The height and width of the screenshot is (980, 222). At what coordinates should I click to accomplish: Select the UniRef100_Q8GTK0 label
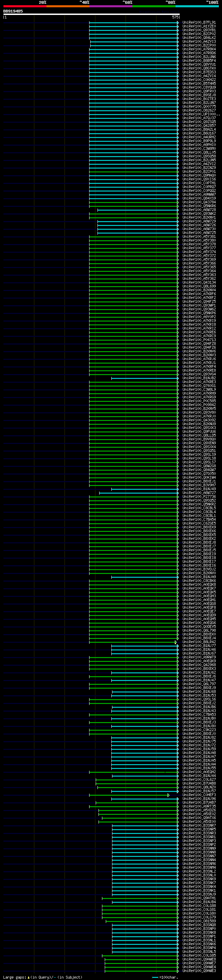point(199,68)
